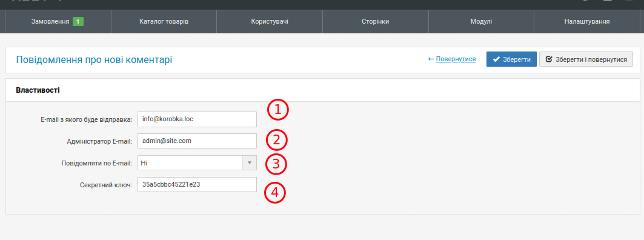Viewport: 644px width, 240px height.
Task: Open Налаштування menu item
Action: pos(586,21)
